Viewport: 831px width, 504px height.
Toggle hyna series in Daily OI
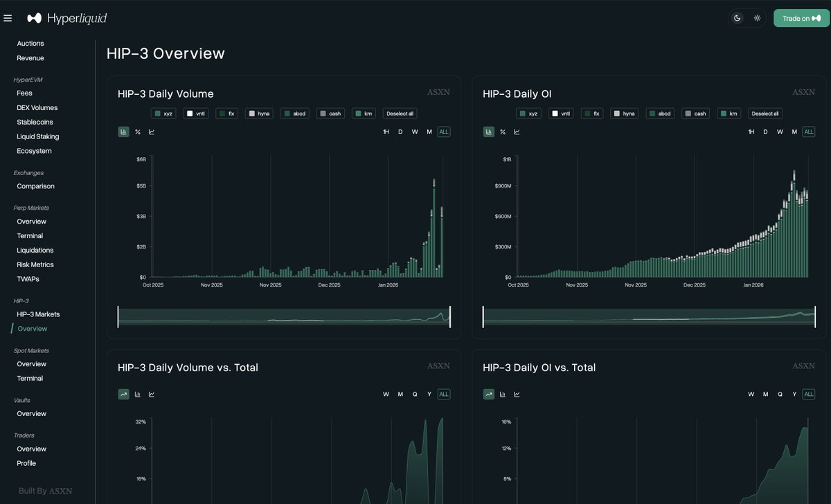(x=625, y=114)
